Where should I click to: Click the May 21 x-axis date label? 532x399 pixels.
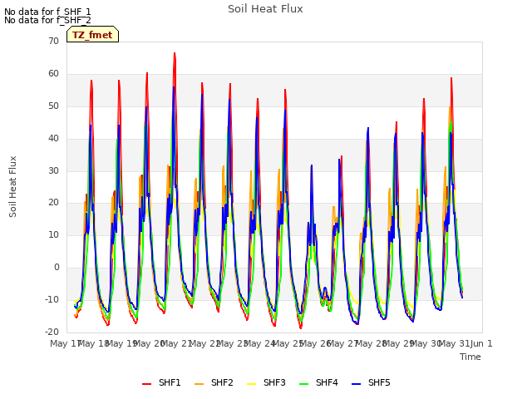pos(176,343)
